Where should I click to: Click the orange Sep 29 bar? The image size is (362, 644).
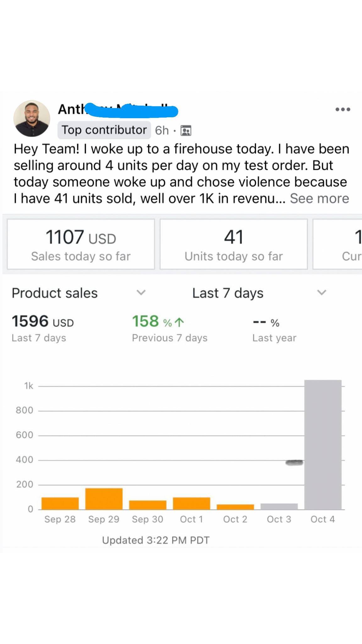click(x=104, y=499)
